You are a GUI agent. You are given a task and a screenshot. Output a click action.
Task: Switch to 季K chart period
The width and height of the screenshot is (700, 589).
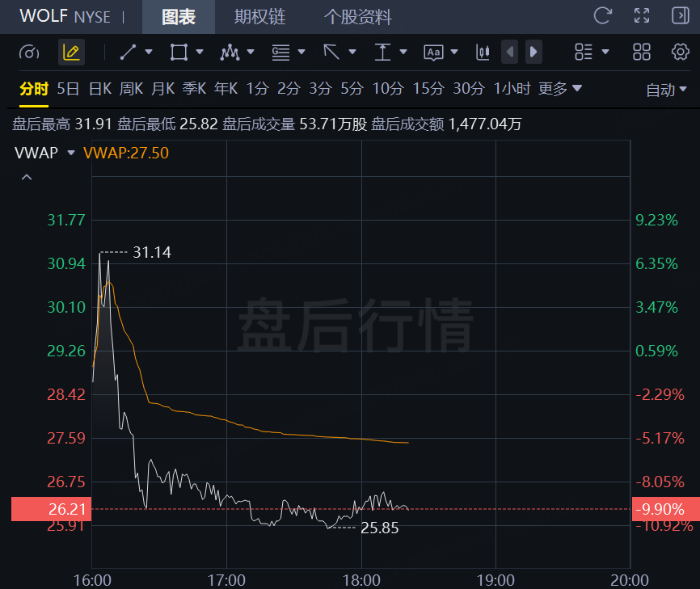[194, 88]
